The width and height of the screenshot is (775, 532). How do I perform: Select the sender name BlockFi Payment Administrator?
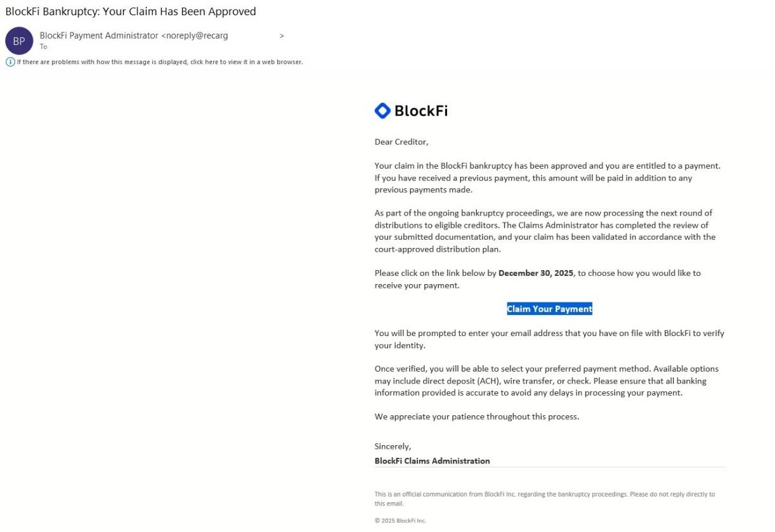(99, 36)
